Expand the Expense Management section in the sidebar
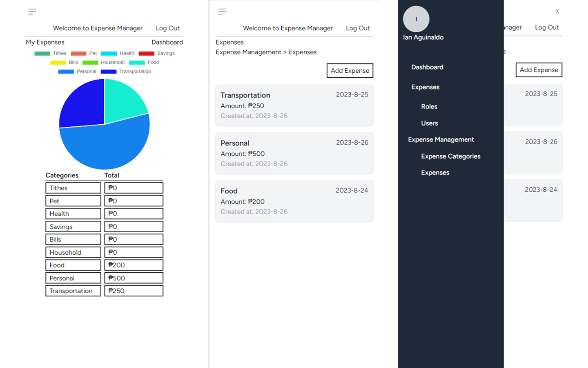 (441, 139)
